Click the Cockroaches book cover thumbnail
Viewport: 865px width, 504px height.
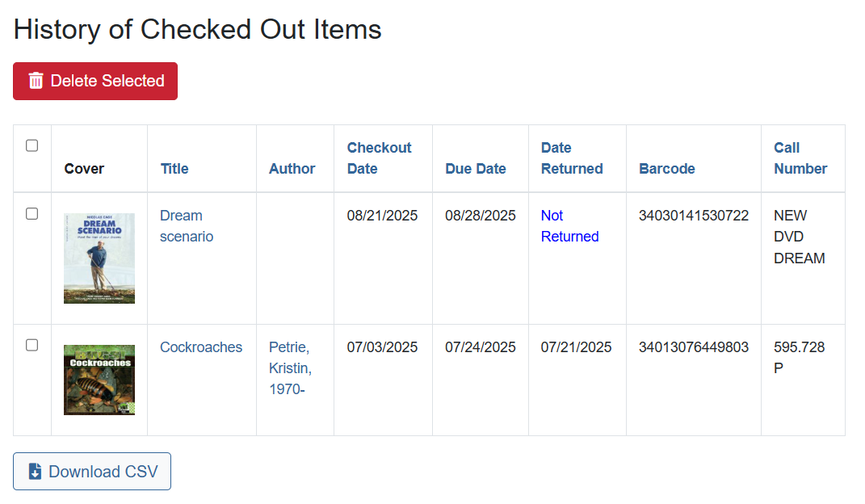[x=99, y=380]
